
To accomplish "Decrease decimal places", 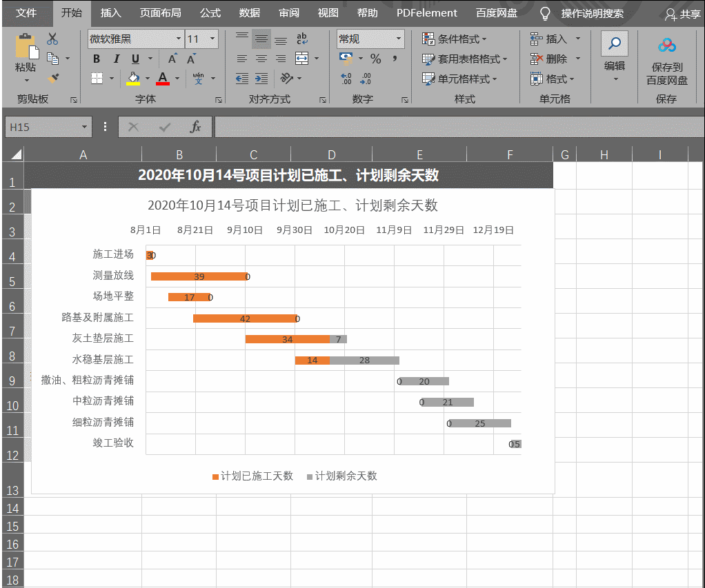I will click(x=366, y=79).
